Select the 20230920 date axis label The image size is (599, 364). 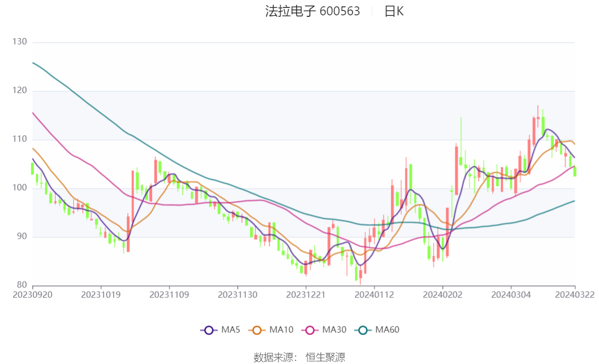(32, 295)
